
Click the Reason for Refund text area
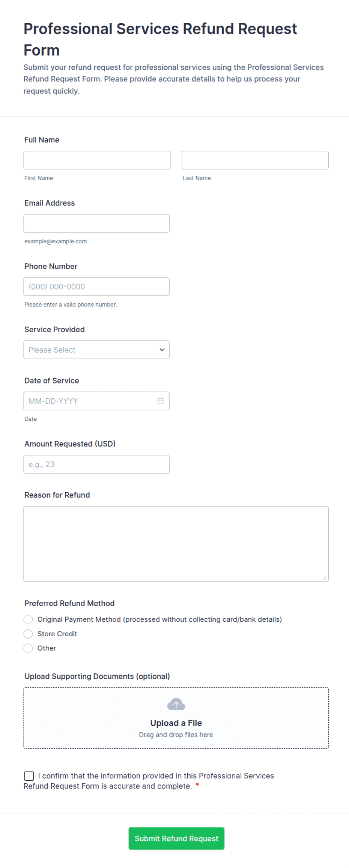(176, 544)
